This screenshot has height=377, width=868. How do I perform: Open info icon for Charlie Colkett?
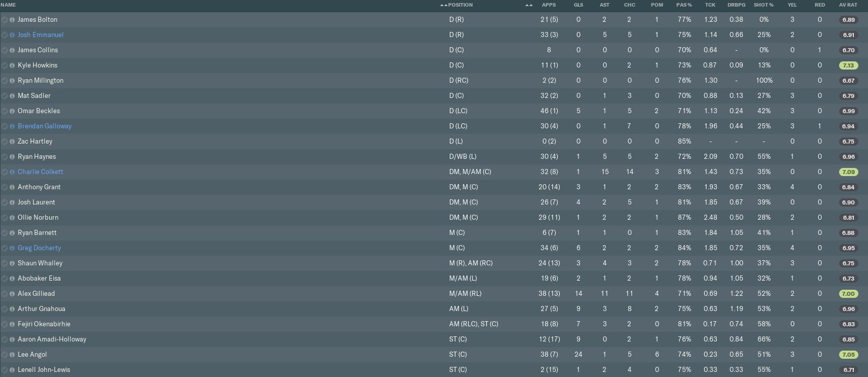[12, 172]
